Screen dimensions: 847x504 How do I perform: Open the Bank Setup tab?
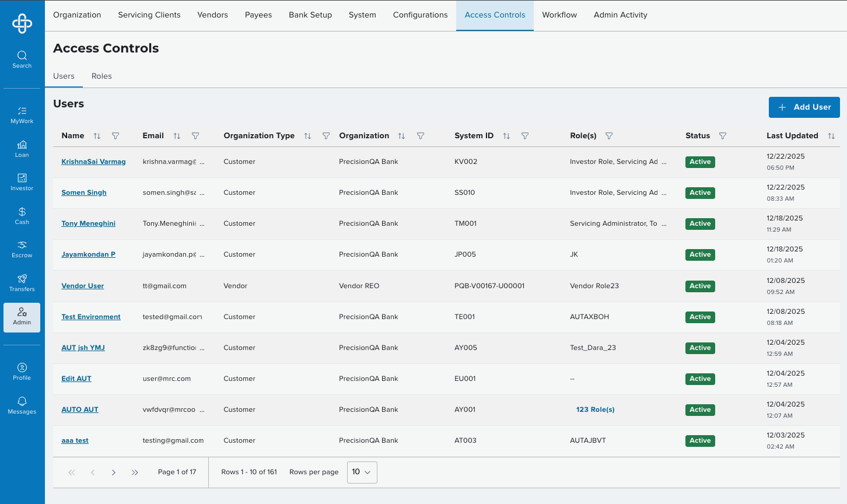click(310, 15)
